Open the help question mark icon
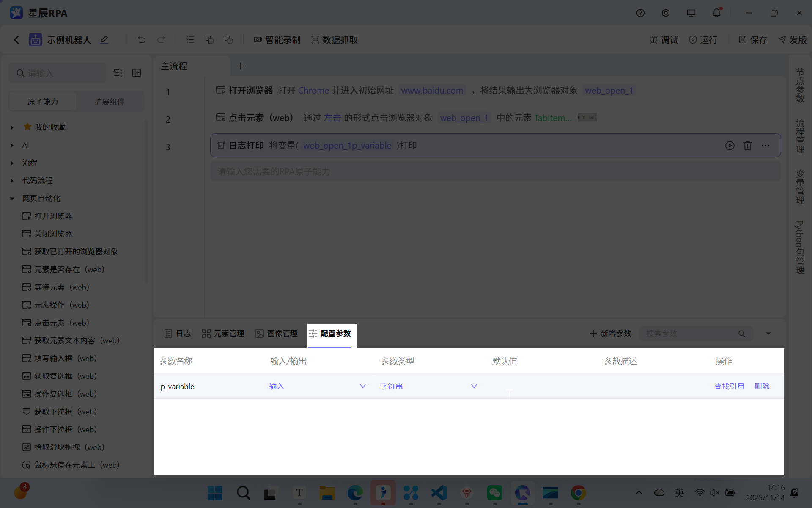Screen dimensions: 812x508 [640, 13]
